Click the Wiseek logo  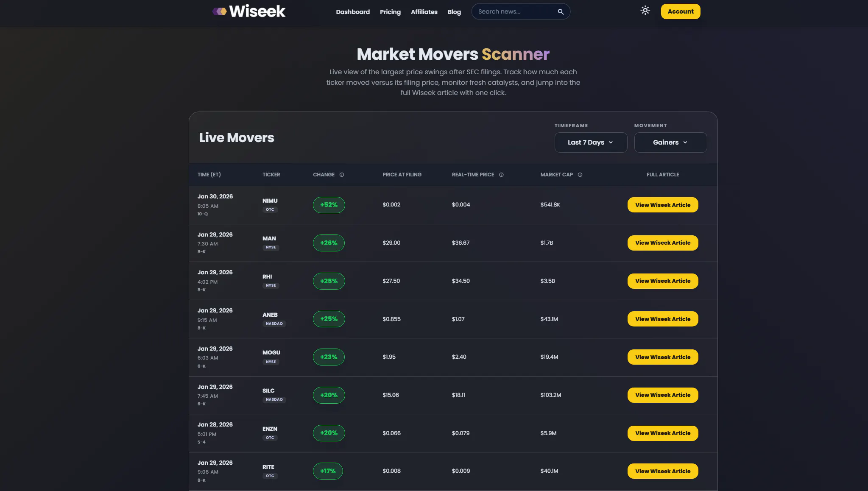[249, 11]
